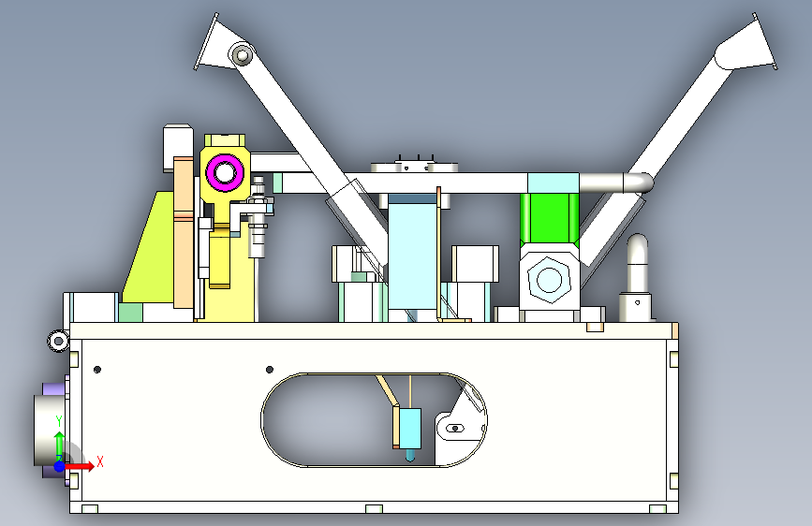Select the curved pipe elbow on the horizontal bar
Screen dimensions: 812x526
(639, 183)
